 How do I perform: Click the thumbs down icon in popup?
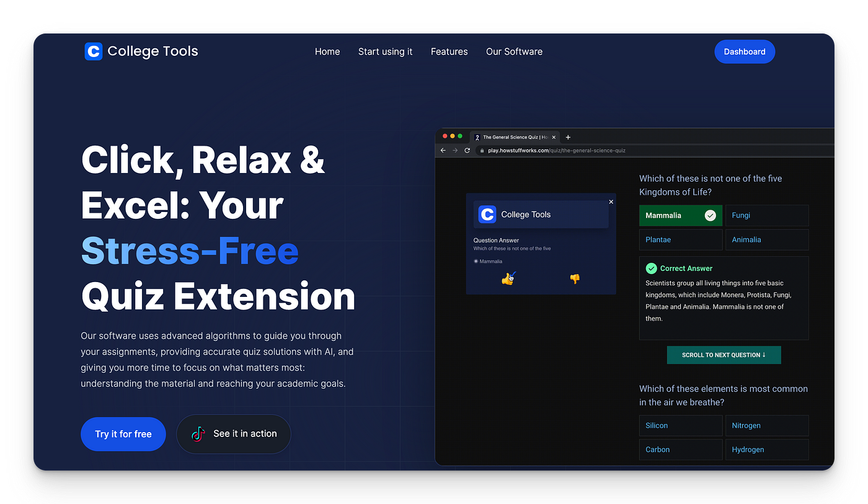[575, 279]
